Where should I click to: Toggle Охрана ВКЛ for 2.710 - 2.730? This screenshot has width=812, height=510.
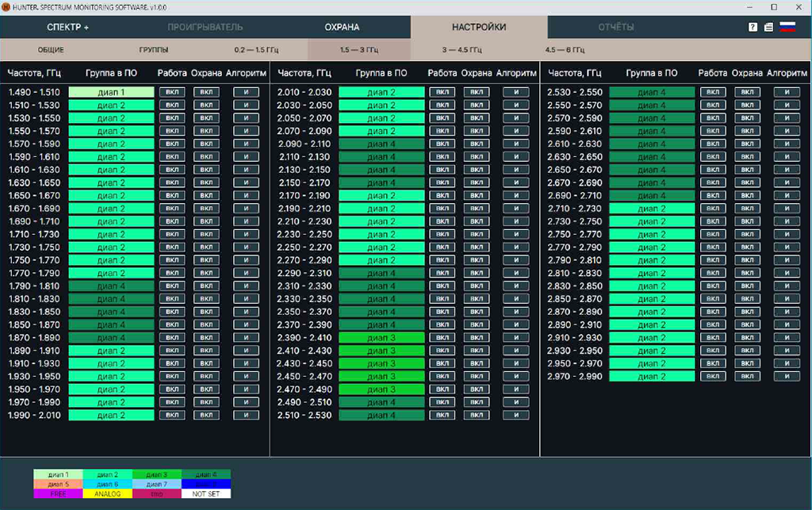(x=747, y=209)
